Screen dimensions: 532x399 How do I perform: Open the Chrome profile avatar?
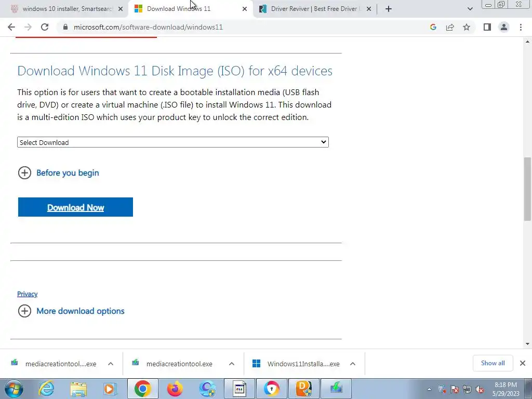tap(504, 27)
